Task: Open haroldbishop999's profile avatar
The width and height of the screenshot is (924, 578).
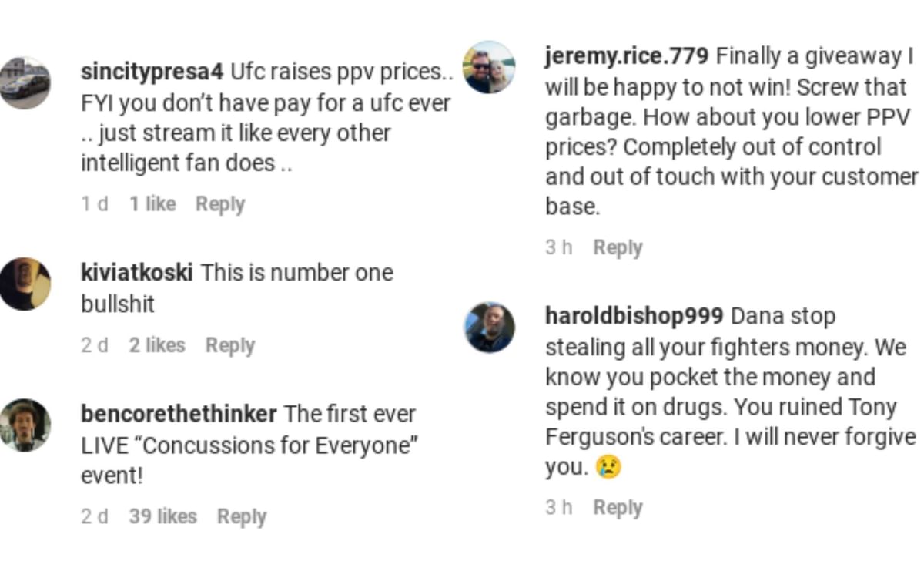Action: coord(490,327)
